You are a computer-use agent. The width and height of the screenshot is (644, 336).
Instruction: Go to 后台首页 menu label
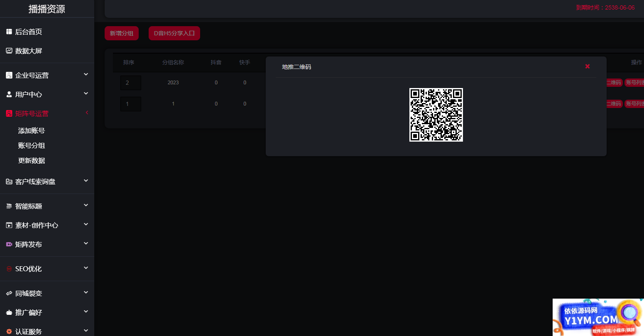29,32
